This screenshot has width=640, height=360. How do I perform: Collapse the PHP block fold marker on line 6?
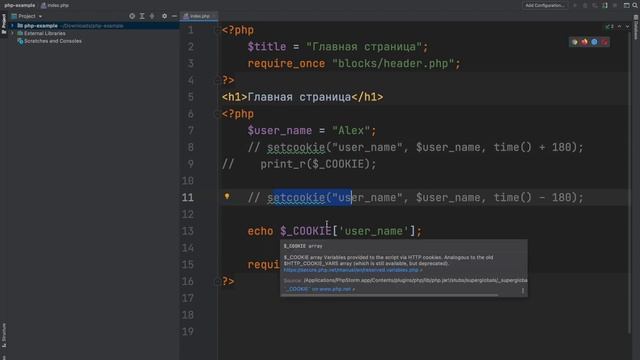coord(218,114)
